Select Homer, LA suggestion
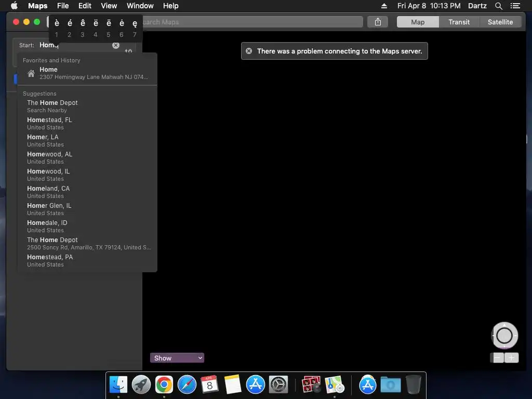The height and width of the screenshot is (399, 532). tap(87, 140)
